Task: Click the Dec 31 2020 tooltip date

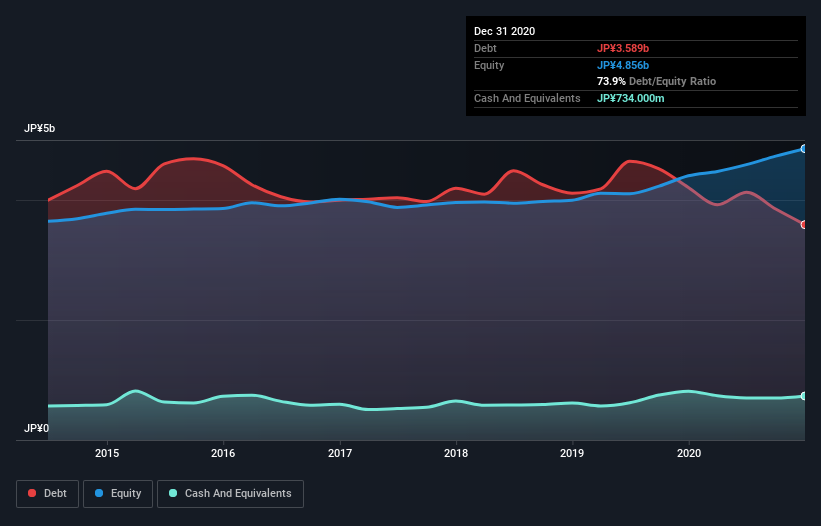Action: click(x=504, y=31)
